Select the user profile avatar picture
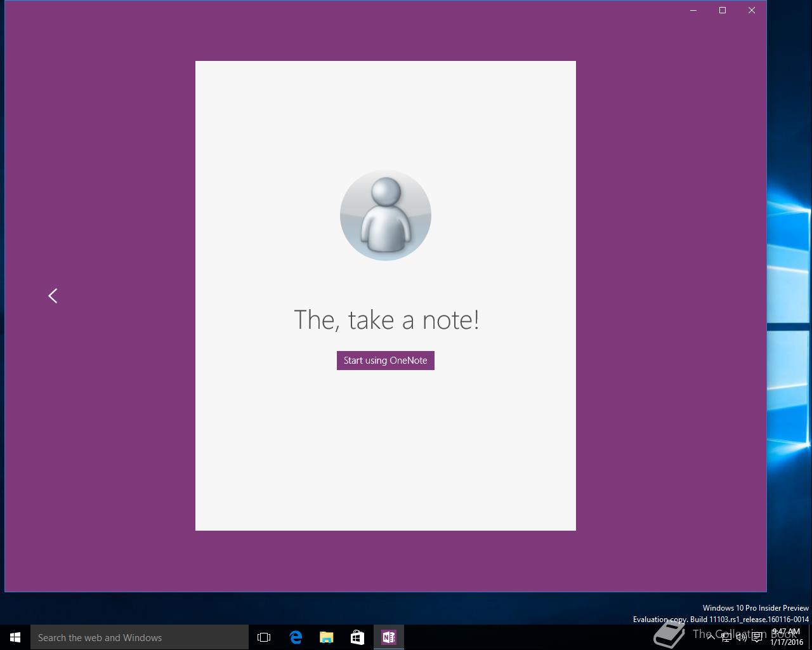Viewport: 812px width, 650px height. tap(386, 215)
